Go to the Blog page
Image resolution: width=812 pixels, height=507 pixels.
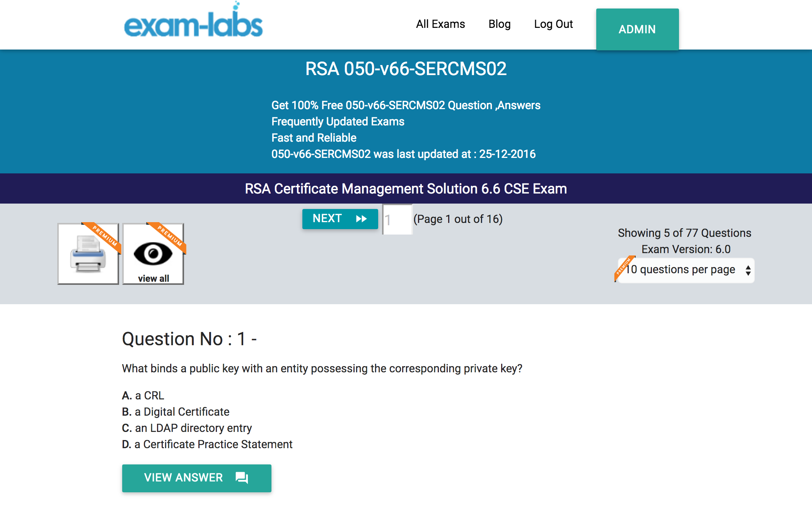click(500, 24)
